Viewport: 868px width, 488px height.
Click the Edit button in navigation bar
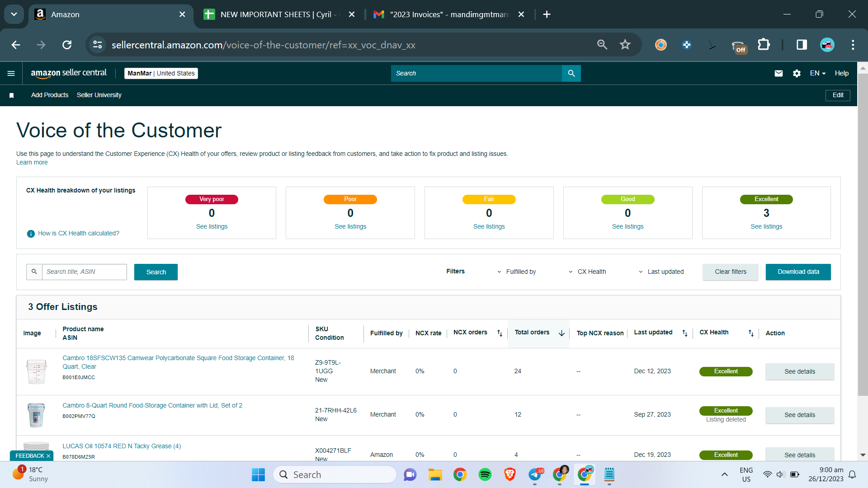838,95
